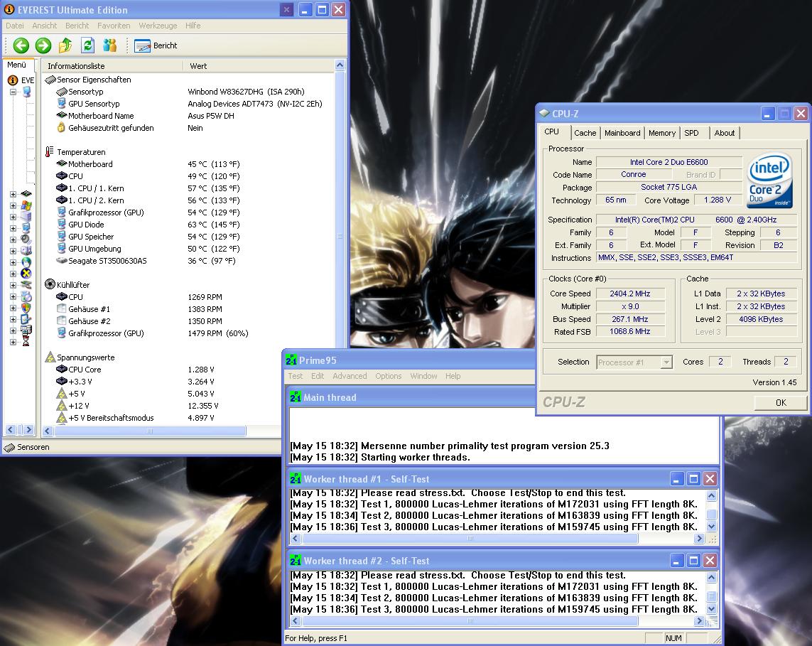Open the Datei menu in EVEREST

[14, 26]
